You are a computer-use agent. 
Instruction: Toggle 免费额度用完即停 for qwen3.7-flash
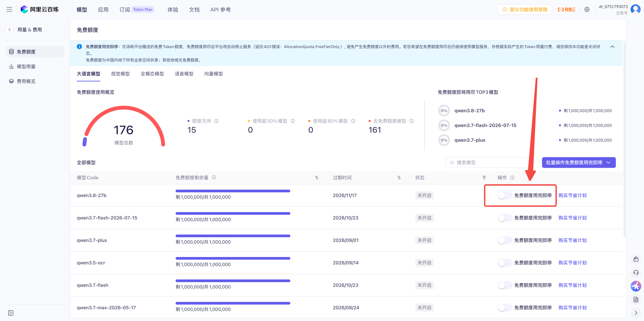pos(504,285)
